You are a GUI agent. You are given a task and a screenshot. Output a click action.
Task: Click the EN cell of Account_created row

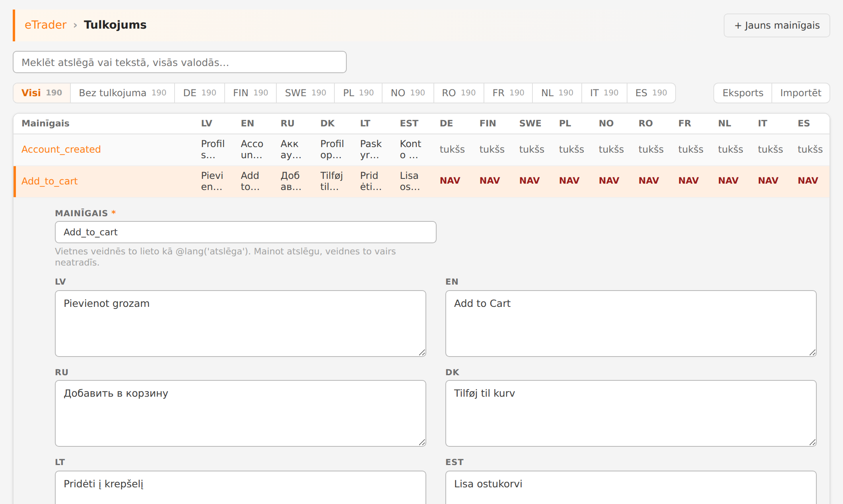coord(252,149)
